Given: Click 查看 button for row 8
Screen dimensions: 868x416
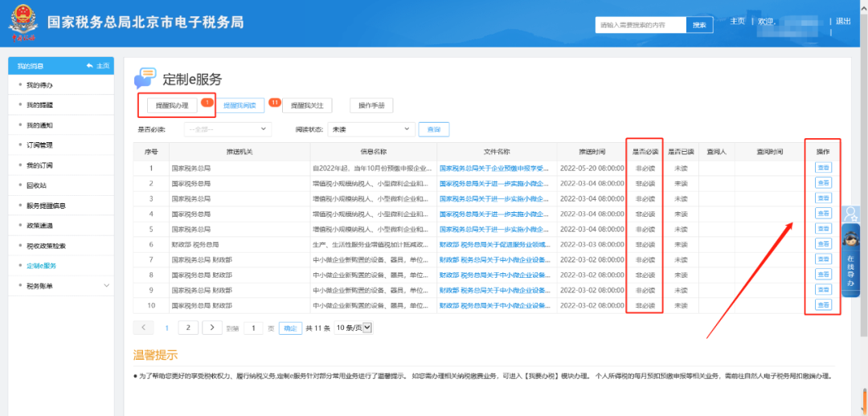Looking at the screenshot, I should tap(823, 275).
